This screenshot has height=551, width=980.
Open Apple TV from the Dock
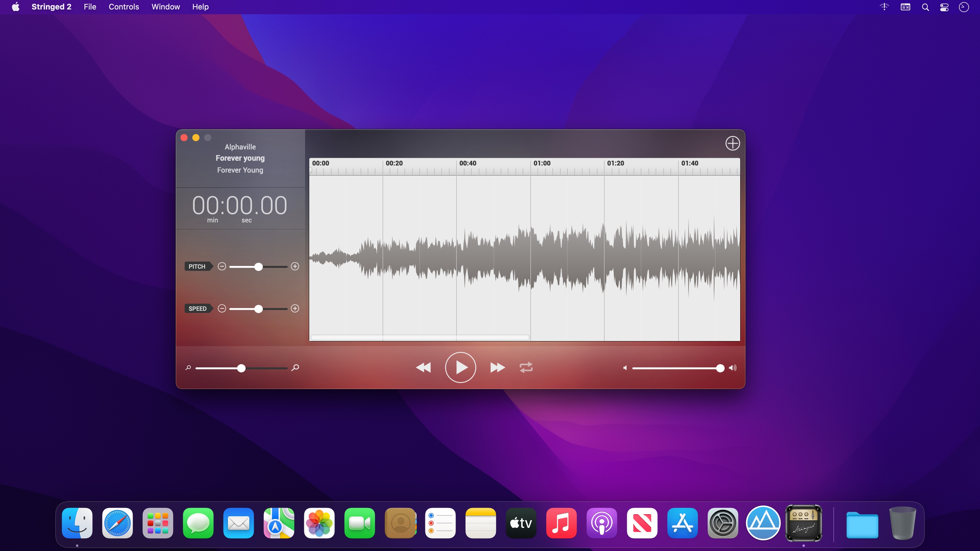click(521, 523)
